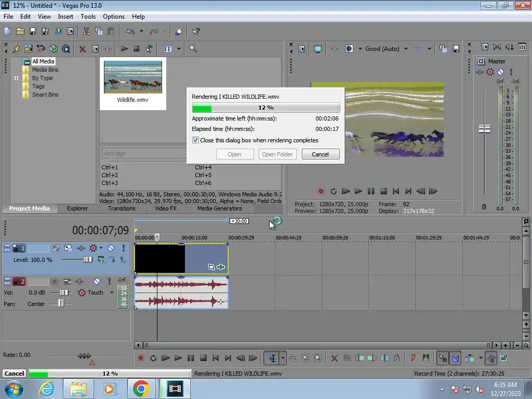Click the What's This help pointer icon
Viewport: 532px width, 399px height.
(196, 31)
